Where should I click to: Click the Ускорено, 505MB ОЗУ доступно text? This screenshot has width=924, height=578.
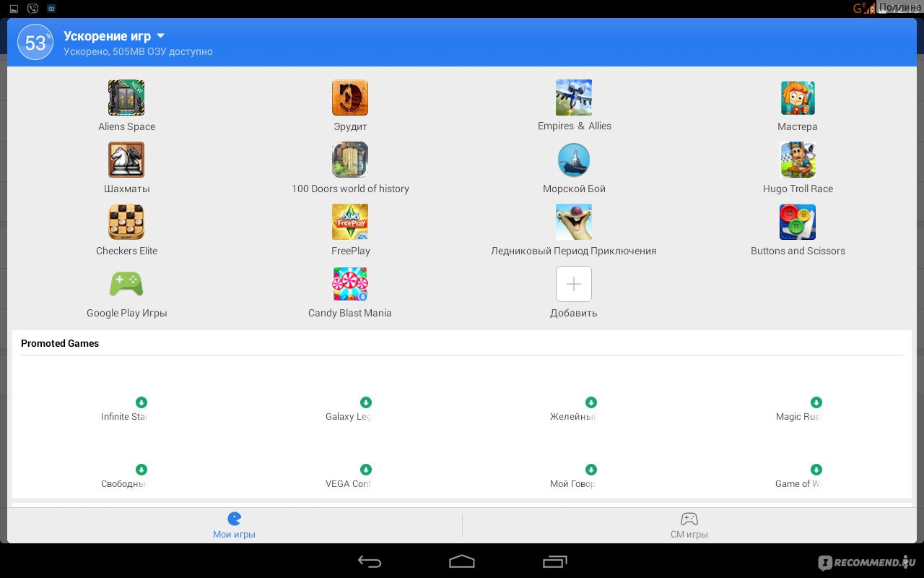pyautogui.click(x=138, y=52)
